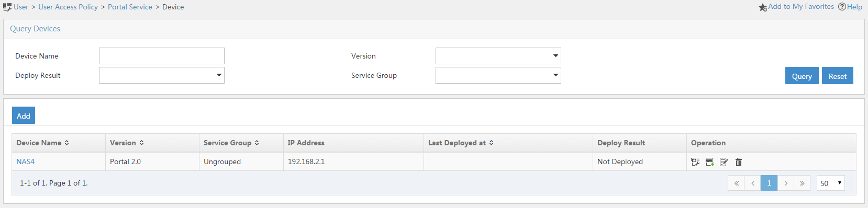Delete NAS4 using the trash icon
Viewport: 868px width, 208px height.
739,162
